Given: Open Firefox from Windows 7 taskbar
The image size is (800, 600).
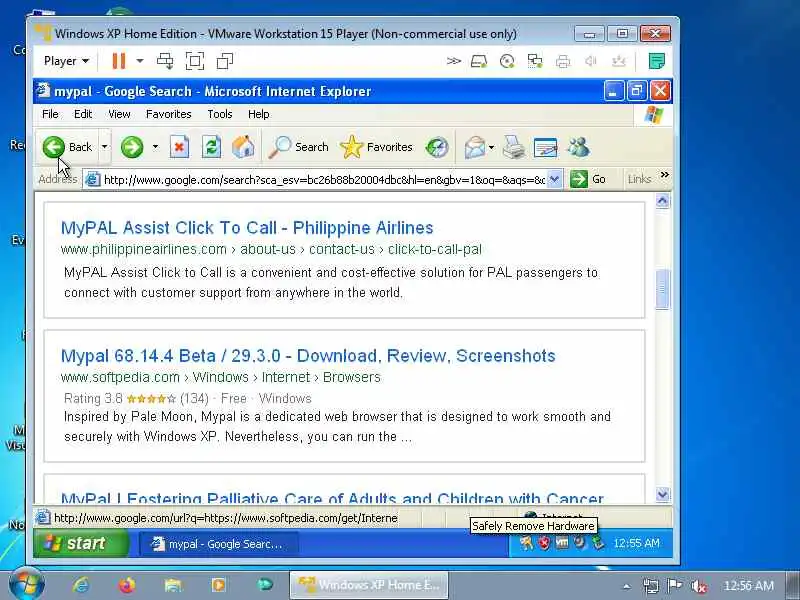Looking at the screenshot, I should 127,585.
